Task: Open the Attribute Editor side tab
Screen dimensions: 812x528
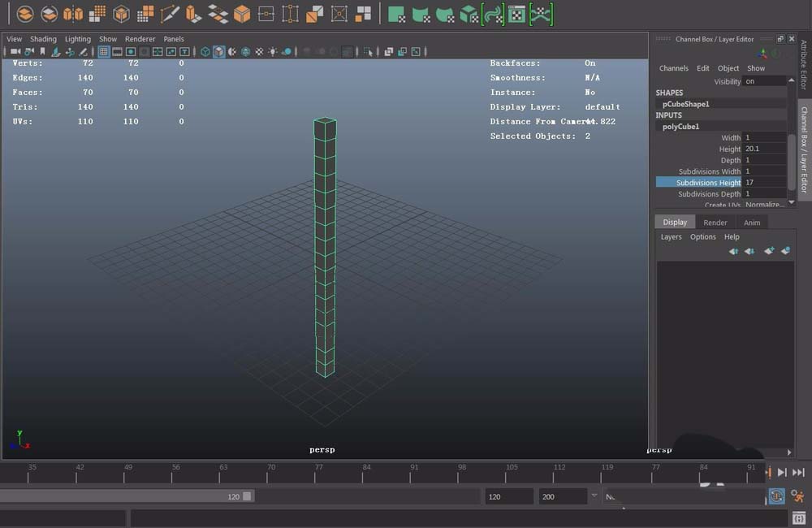Action: 804,65
